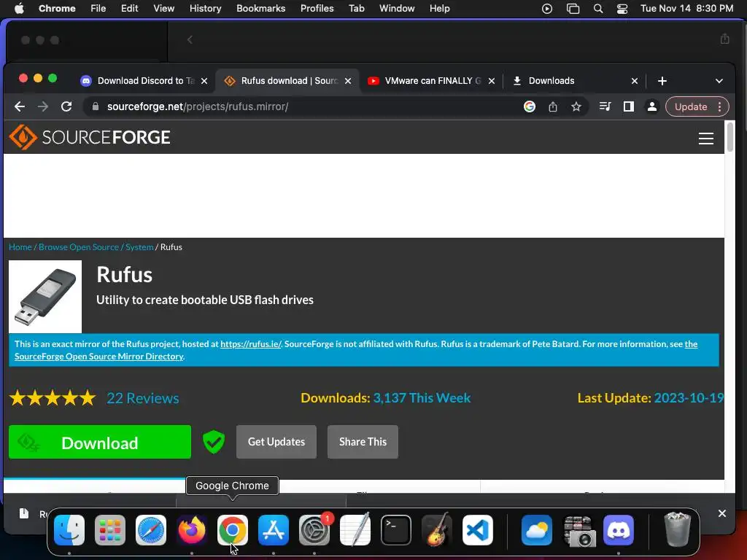
Task: Open the SourceForge hamburger menu
Action: pos(706,138)
